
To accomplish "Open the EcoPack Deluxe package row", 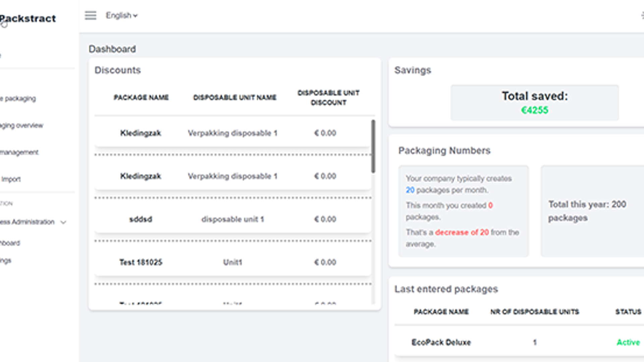I will point(441,342).
